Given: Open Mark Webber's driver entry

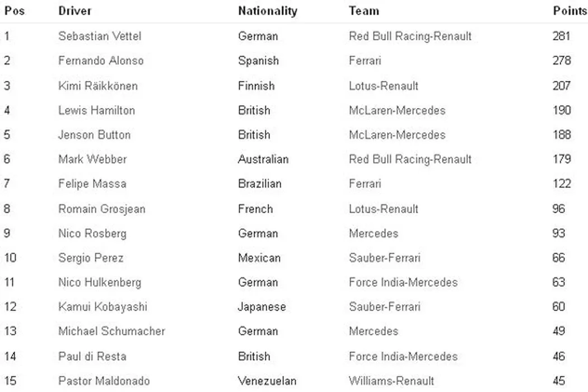Looking at the screenshot, I should click(92, 159).
